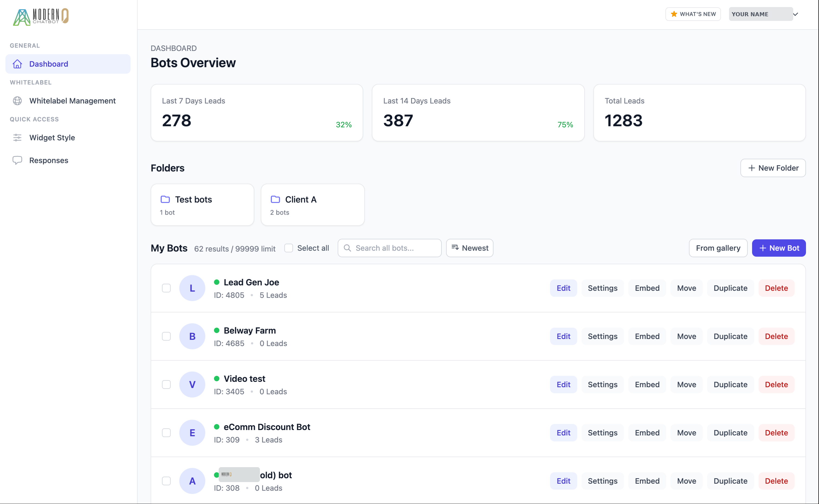Click the Widget Style sliders icon
This screenshot has width=819, height=504.
(x=17, y=137)
